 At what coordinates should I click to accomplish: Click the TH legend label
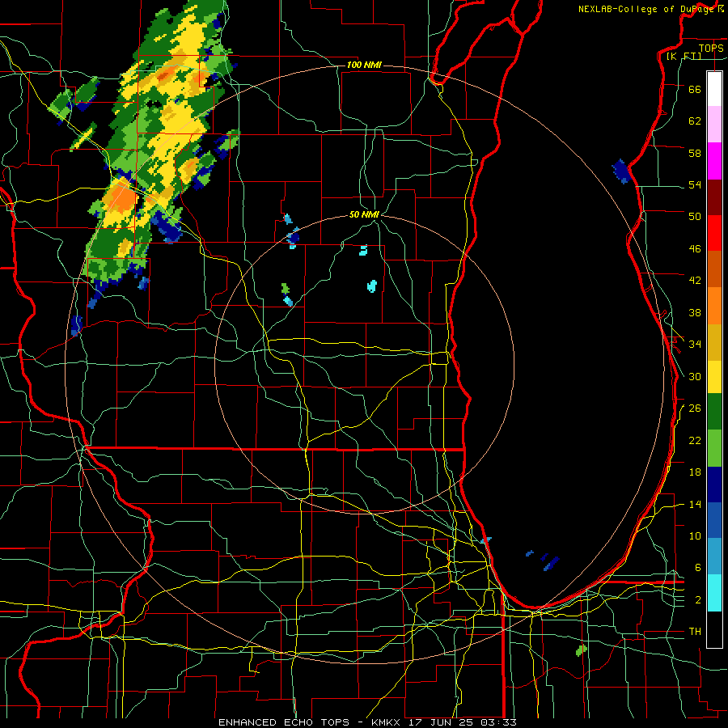tap(695, 632)
